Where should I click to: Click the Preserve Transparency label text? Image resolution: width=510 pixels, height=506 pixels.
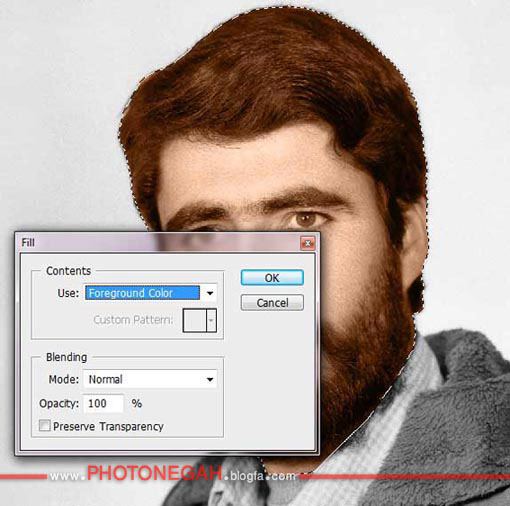click(x=108, y=427)
